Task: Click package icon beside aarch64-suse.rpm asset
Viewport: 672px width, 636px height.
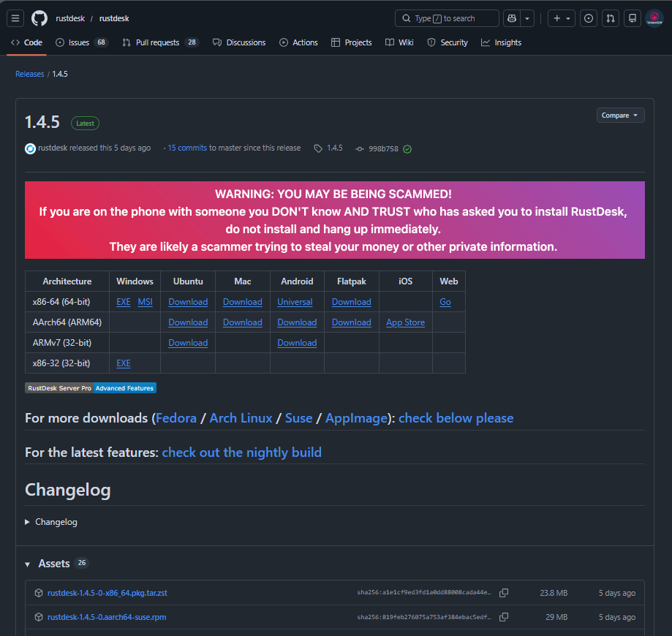Action: pyautogui.click(x=39, y=617)
